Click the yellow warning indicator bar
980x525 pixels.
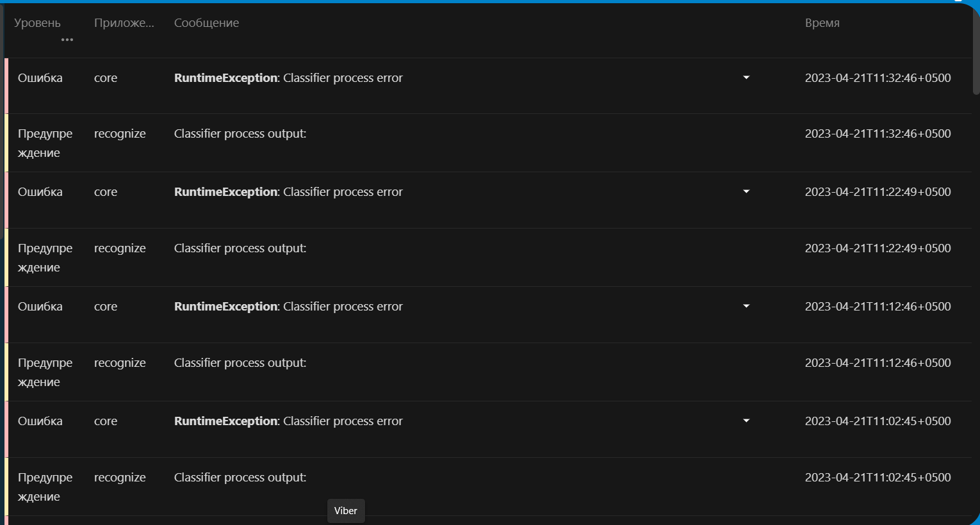5,143
